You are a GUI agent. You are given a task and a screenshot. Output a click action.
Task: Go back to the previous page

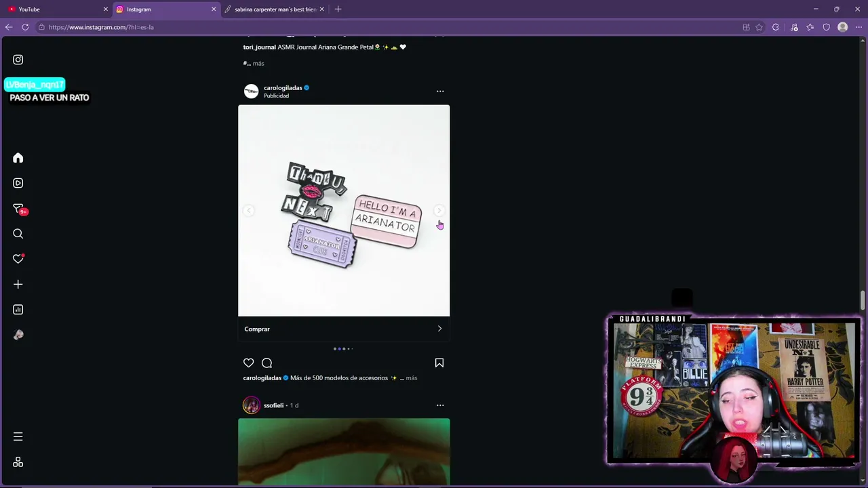click(9, 27)
